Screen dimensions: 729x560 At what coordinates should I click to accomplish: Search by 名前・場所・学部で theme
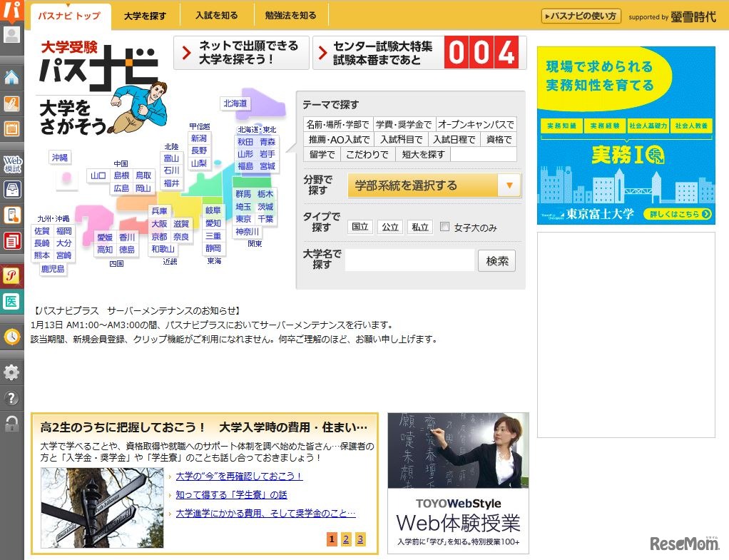tap(338, 125)
